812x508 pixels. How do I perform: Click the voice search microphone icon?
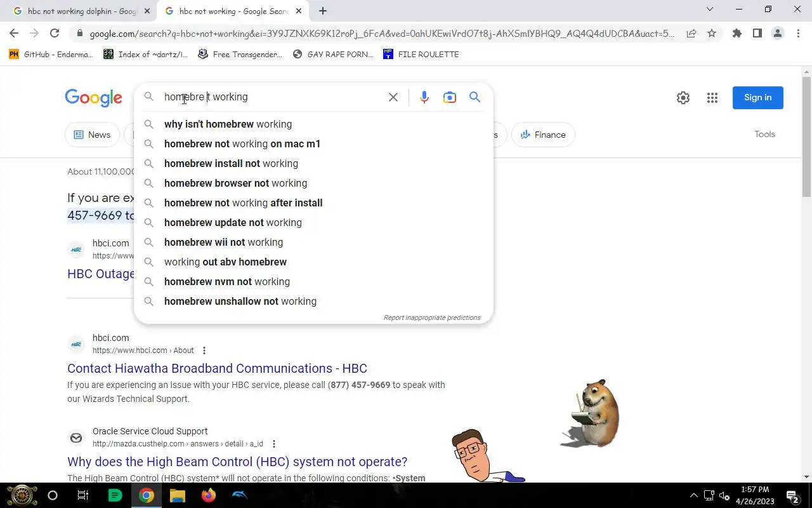424,97
